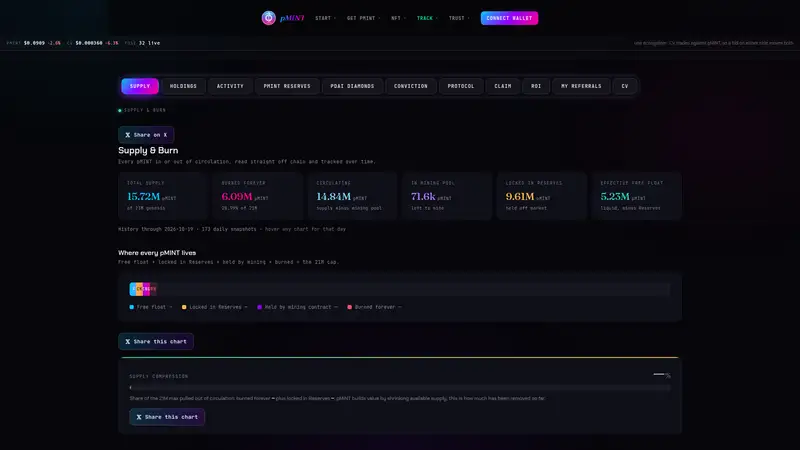
Task: Click the X icon under the supply bar
Action: pyautogui.click(x=128, y=342)
